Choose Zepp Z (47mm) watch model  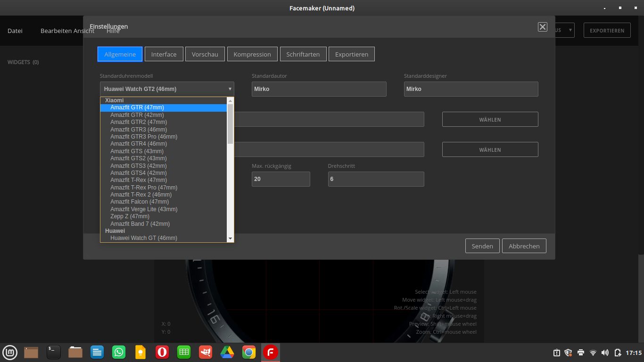[130, 216]
